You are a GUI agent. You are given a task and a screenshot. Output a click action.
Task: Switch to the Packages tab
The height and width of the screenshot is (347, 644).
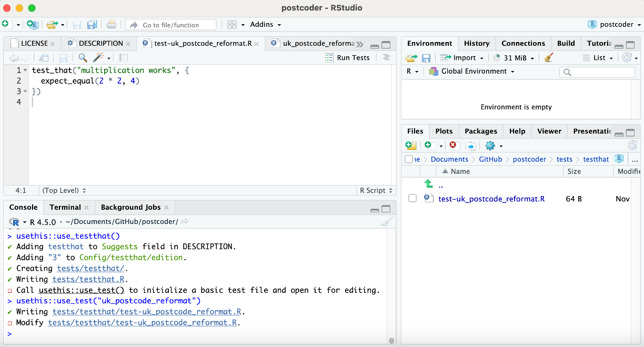pos(481,131)
